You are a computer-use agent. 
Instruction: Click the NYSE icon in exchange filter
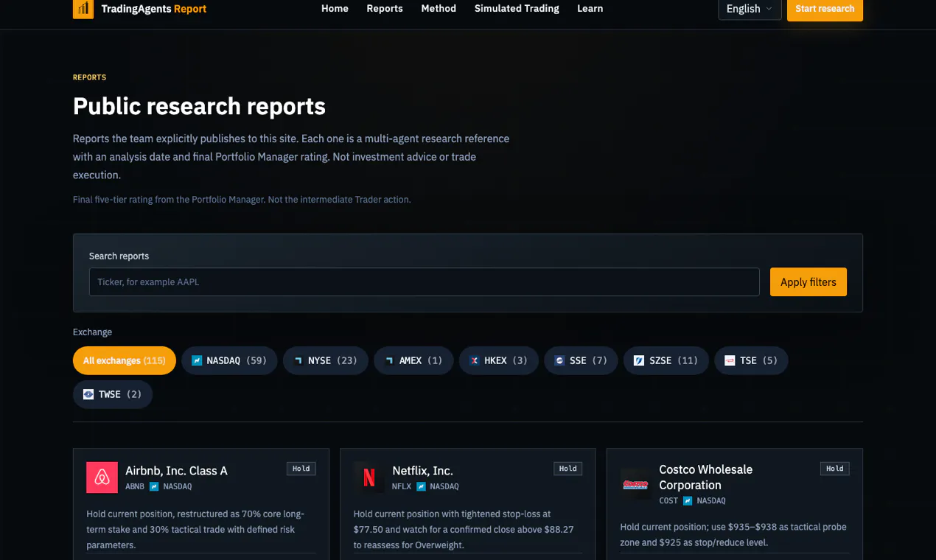pos(298,361)
